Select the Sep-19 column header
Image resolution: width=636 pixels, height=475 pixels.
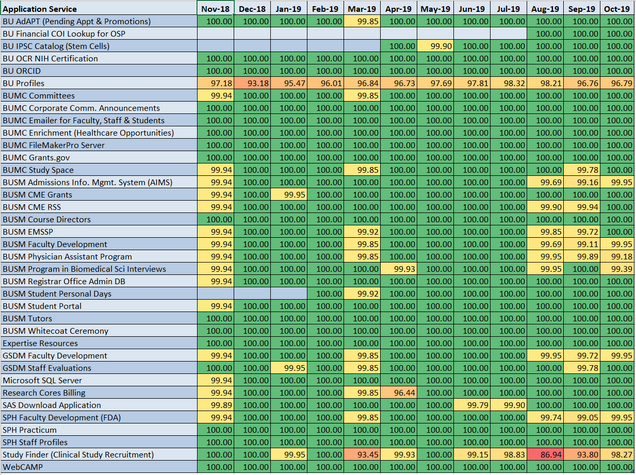pos(582,9)
